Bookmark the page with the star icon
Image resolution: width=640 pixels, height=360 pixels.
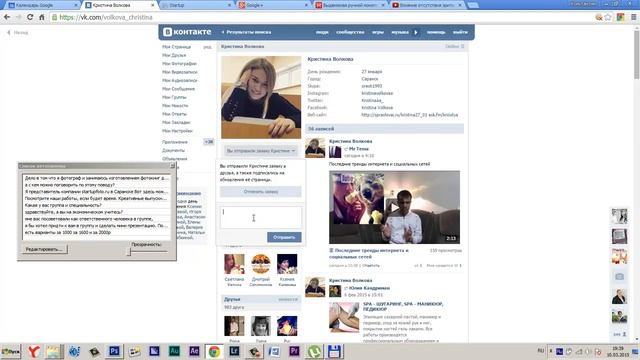tap(608, 17)
